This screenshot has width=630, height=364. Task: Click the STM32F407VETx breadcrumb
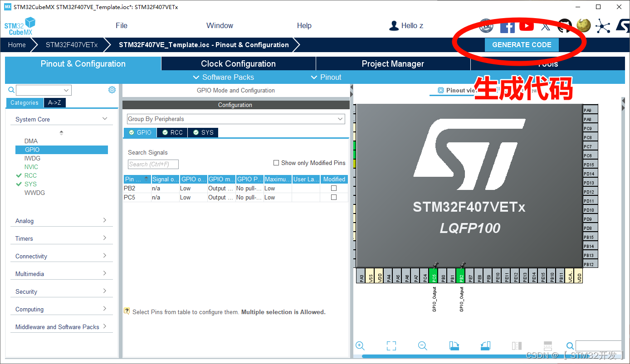72,45
